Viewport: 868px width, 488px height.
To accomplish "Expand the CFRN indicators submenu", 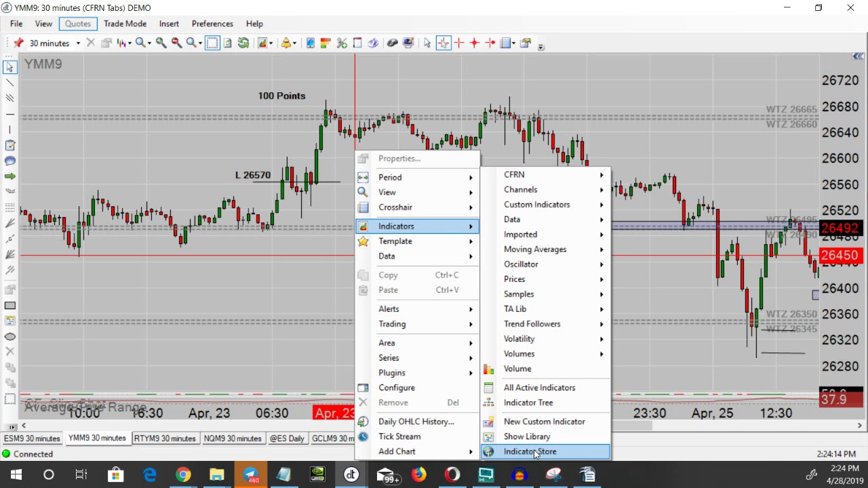I will click(x=545, y=175).
